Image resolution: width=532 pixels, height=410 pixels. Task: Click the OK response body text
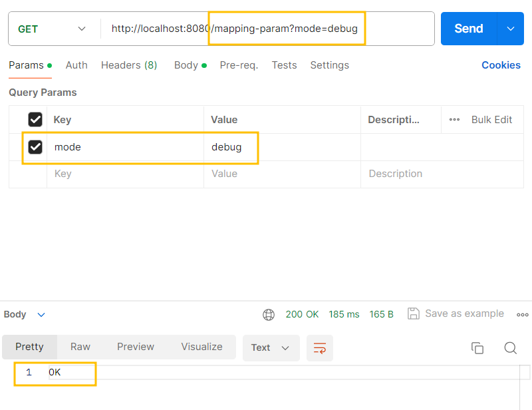coord(55,372)
